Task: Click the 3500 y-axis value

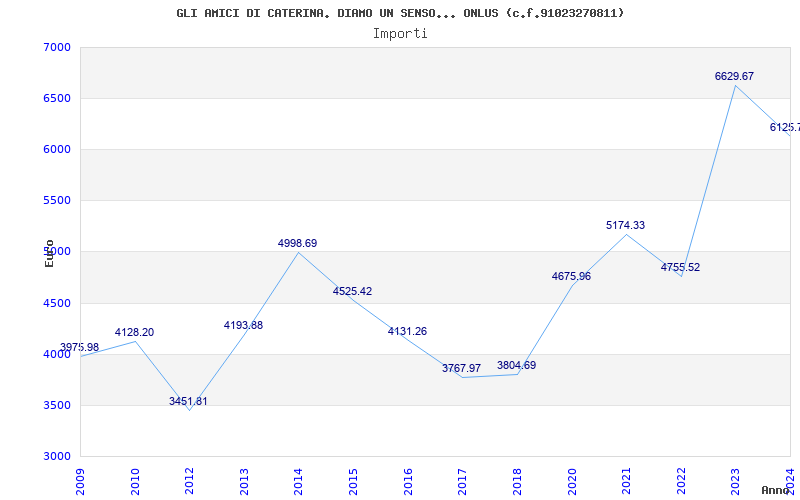Action: coord(57,406)
